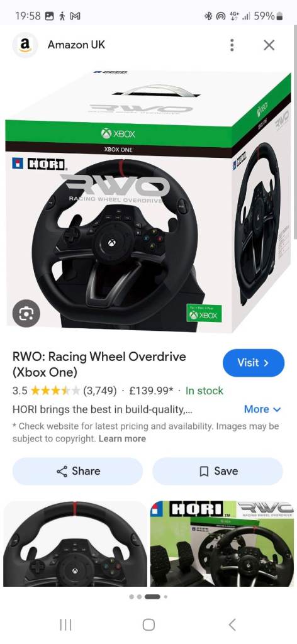
Task: Visit the Amazon product page
Action: (254, 363)
